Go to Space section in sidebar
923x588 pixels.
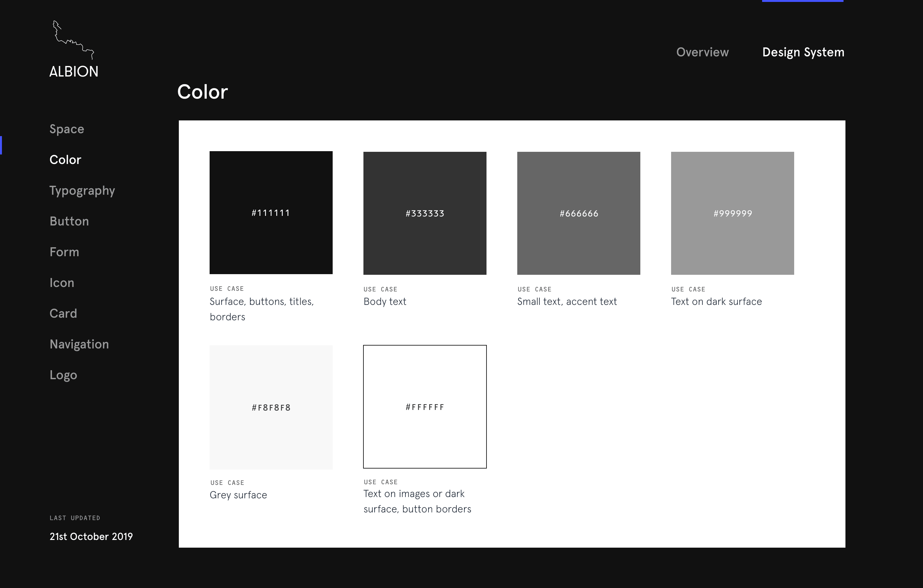(67, 129)
